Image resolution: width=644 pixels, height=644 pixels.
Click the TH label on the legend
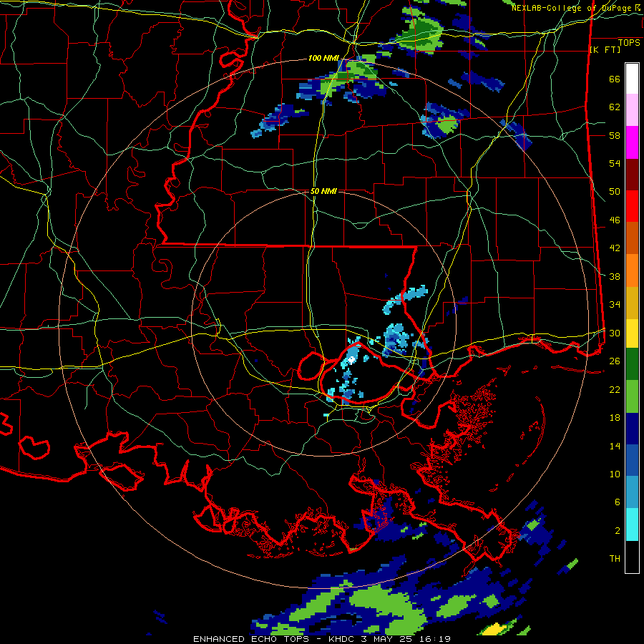(615, 559)
